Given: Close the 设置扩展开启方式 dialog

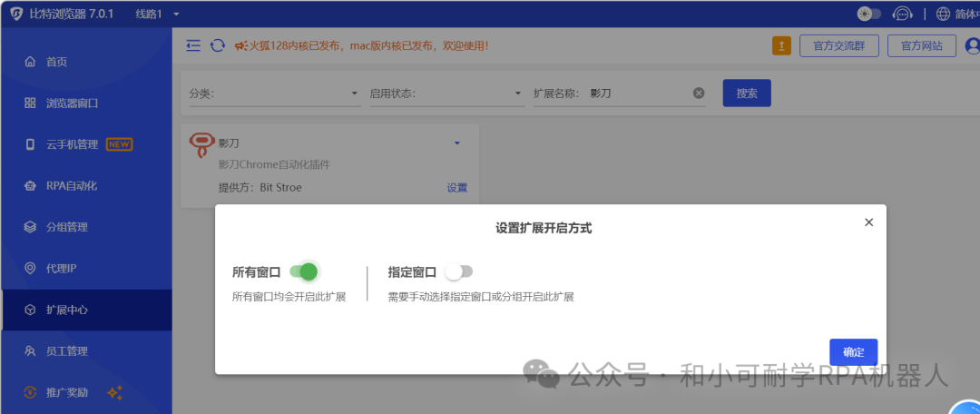Looking at the screenshot, I should pyautogui.click(x=868, y=222).
